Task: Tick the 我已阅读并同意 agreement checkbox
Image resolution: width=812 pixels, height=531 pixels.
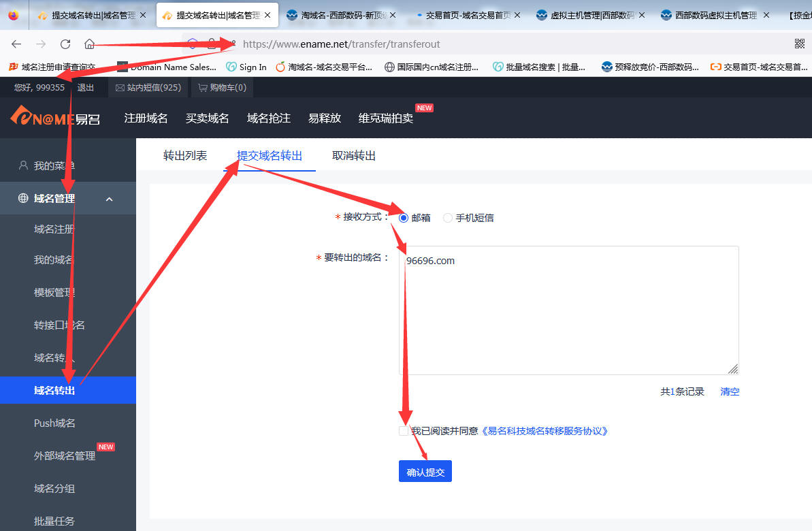Action: [404, 431]
